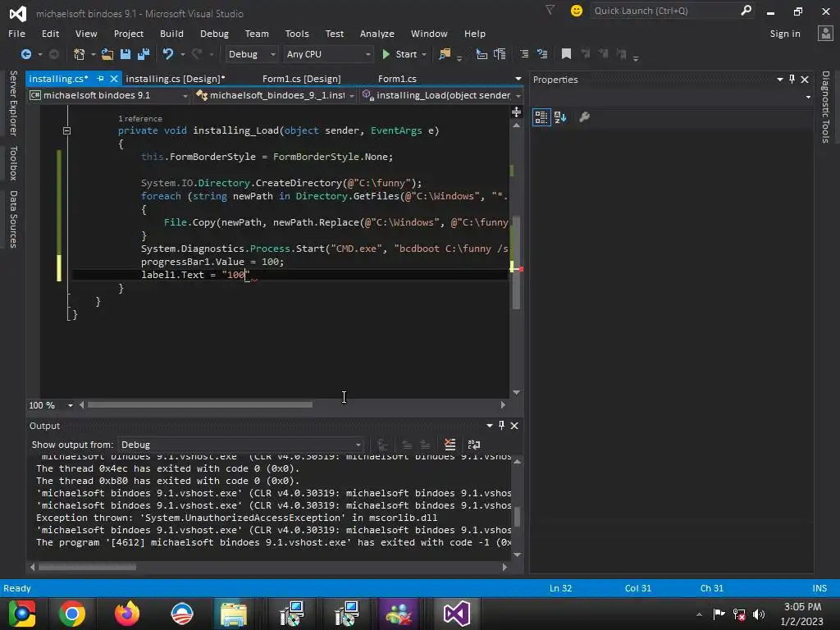The image size is (840, 630).
Task: Switch to the Form1.cs [Design] tab
Action: pos(302,79)
